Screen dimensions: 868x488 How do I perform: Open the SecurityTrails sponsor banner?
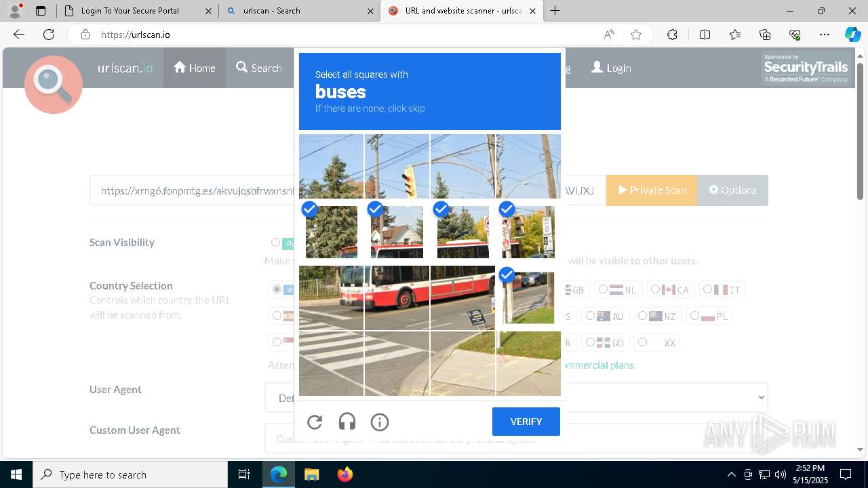(806, 68)
